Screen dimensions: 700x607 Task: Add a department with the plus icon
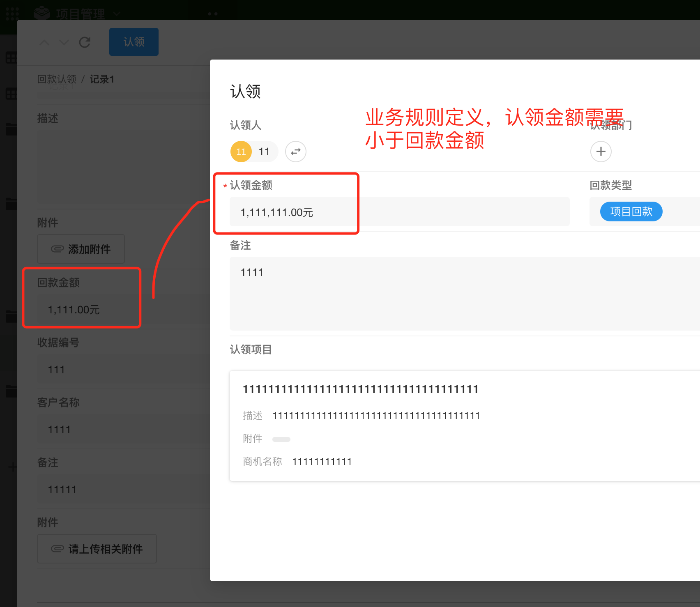(601, 152)
